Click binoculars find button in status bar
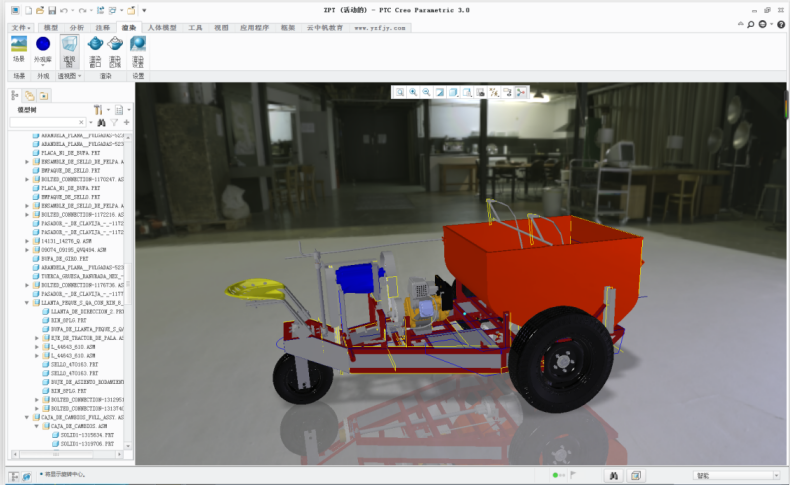The image size is (790, 485). [614, 475]
